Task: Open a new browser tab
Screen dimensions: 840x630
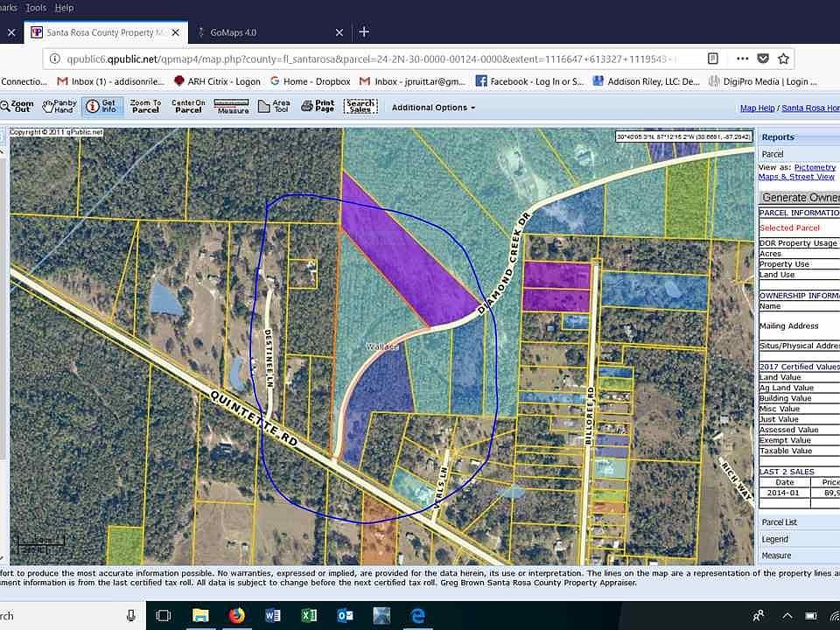Action: (364, 32)
